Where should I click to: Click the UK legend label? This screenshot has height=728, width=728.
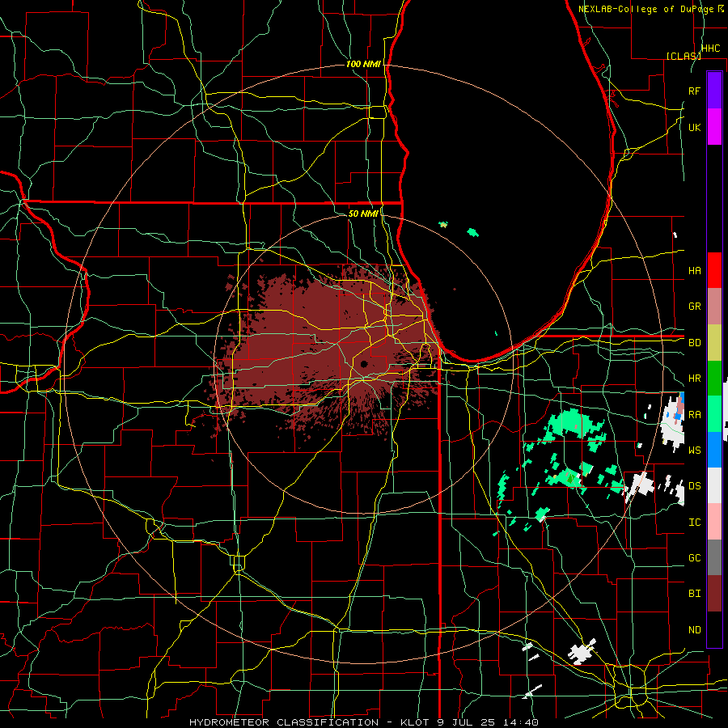click(695, 127)
